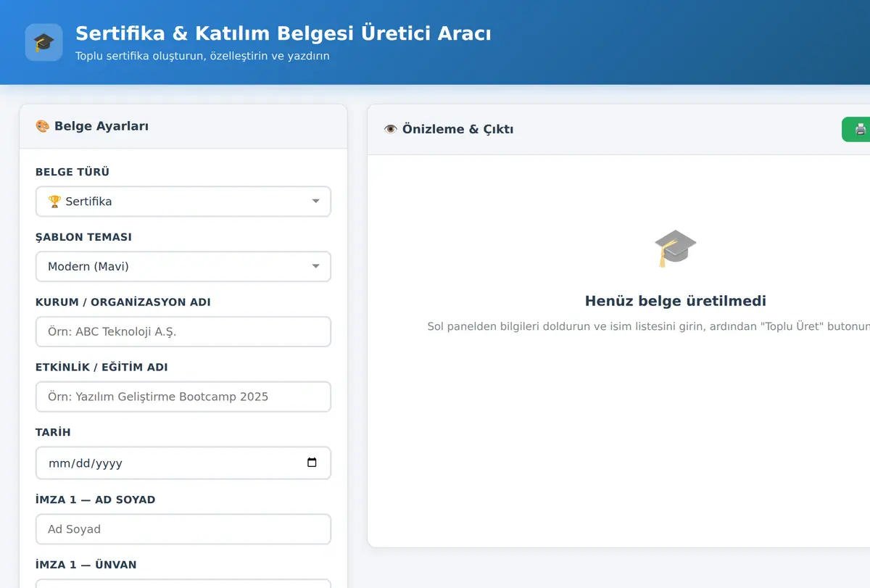Screen dimensions: 870x588
Task: Click the palette icon beside Belge Ayarları
Action: pos(43,126)
